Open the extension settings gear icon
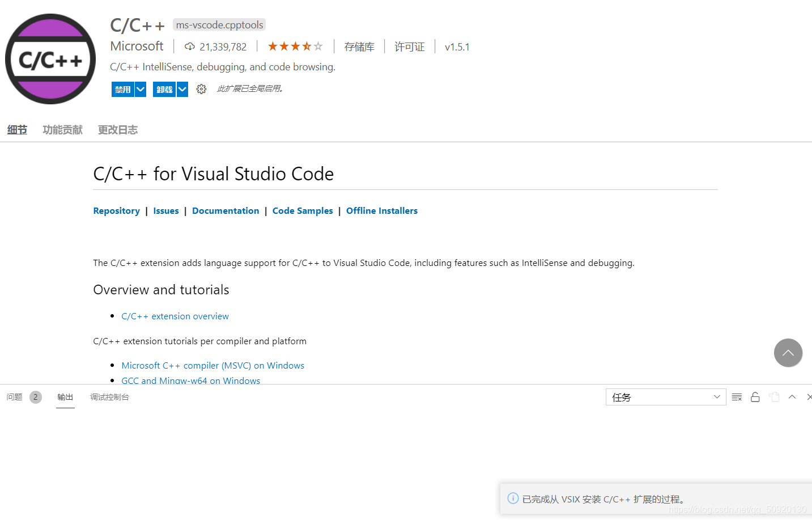Viewport: 812px width, 520px height. click(201, 89)
